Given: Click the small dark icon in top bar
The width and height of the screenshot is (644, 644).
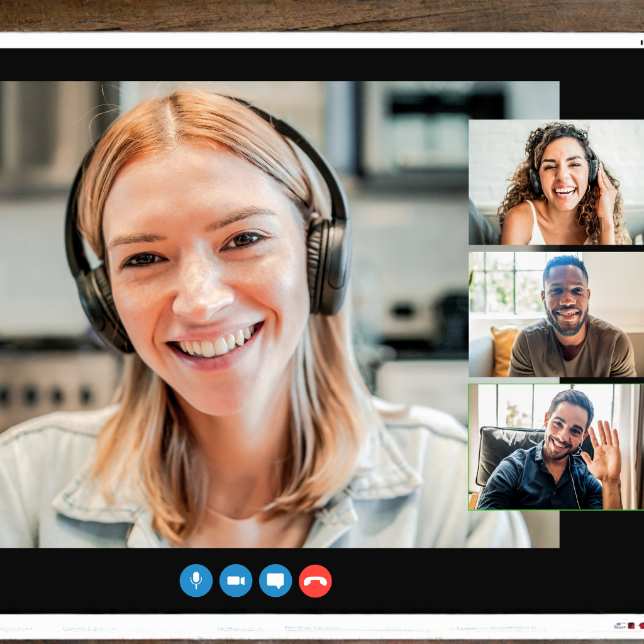Looking at the screenshot, I should coord(641,42).
